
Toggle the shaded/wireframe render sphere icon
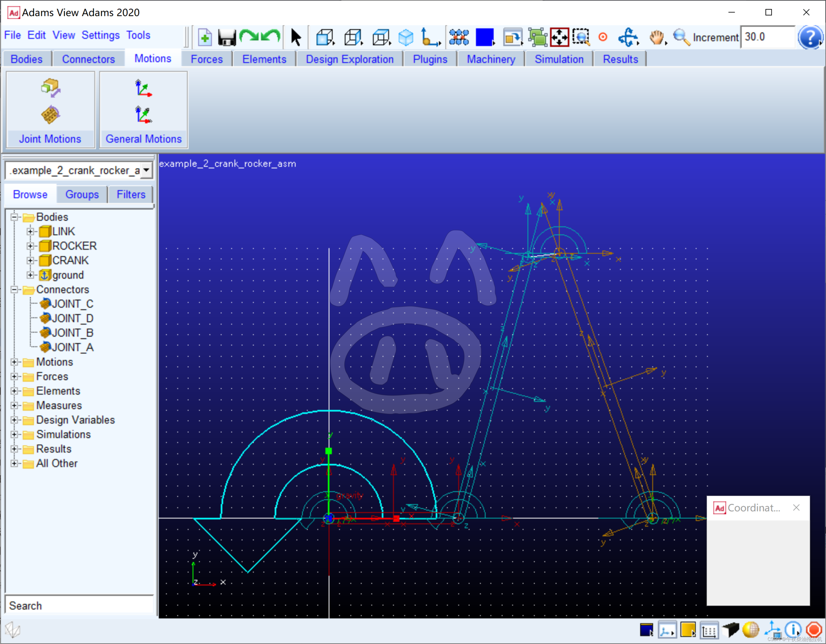click(751, 630)
